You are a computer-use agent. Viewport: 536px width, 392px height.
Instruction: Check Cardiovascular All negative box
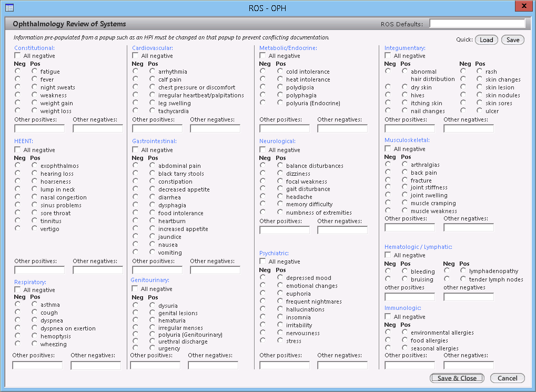(135, 55)
